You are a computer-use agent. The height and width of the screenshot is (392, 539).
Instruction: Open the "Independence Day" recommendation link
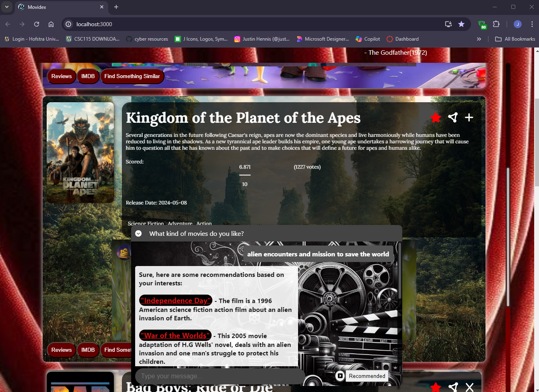coord(176,301)
